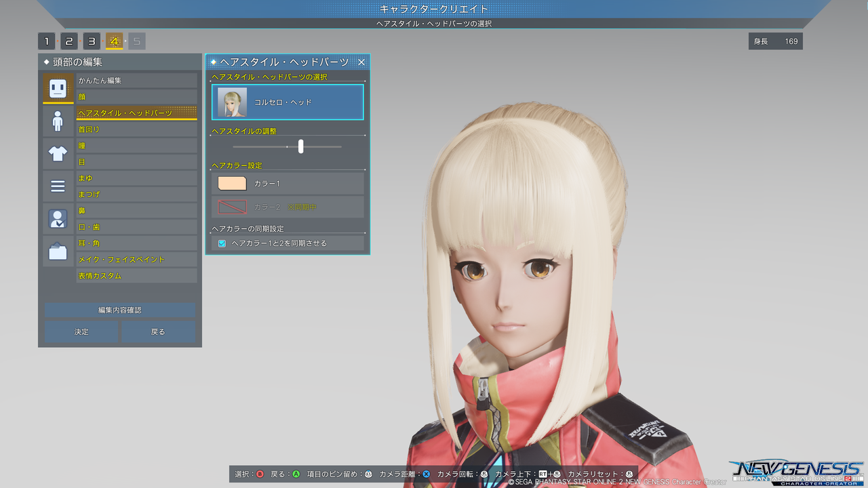Open the 目 eye menu item

(x=136, y=162)
